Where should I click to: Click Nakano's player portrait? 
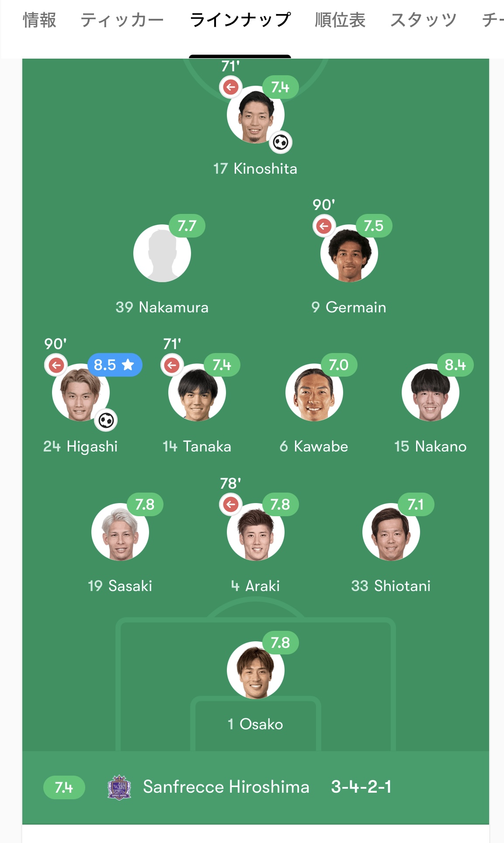(430, 392)
